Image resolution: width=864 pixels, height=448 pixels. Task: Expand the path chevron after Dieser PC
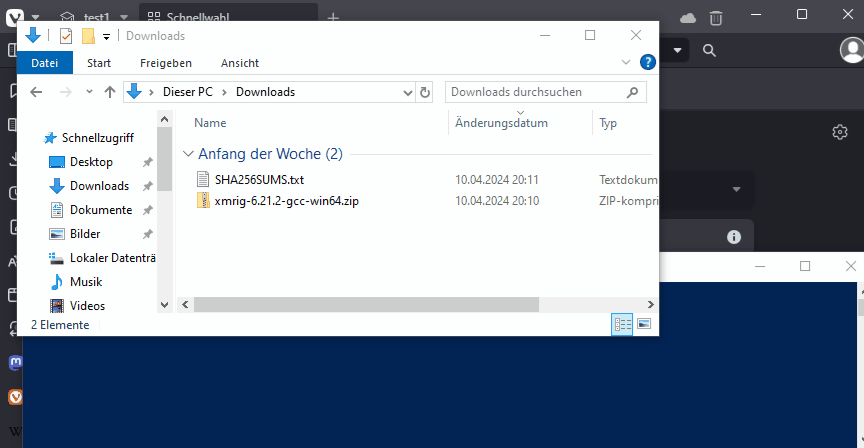coord(224,93)
